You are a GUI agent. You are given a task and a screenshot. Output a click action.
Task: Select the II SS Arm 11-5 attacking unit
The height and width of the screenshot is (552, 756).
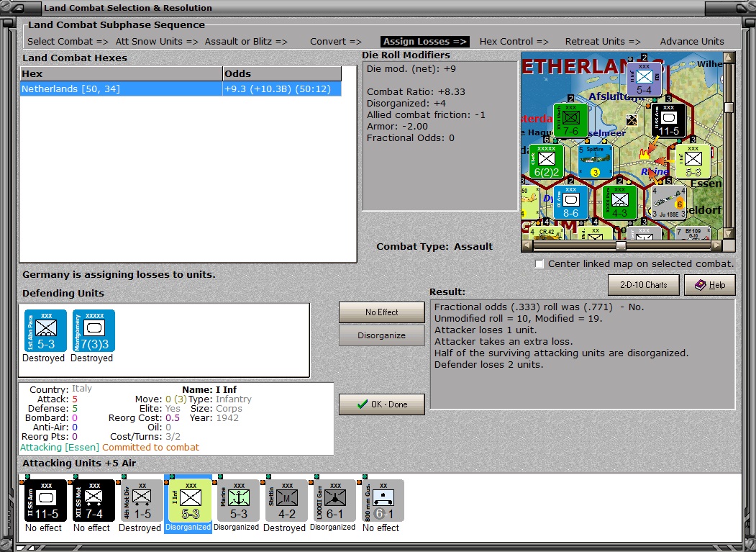(x=46, y=500)
